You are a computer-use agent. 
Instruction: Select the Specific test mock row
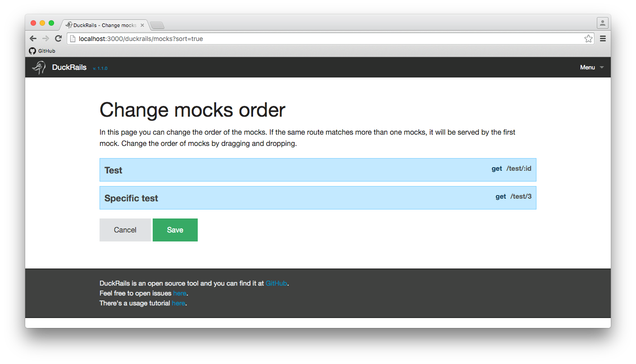(x=318, y=198)
